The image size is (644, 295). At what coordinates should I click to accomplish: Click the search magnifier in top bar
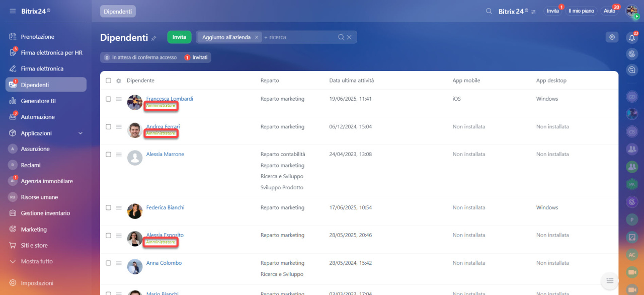tap(489, 11)
